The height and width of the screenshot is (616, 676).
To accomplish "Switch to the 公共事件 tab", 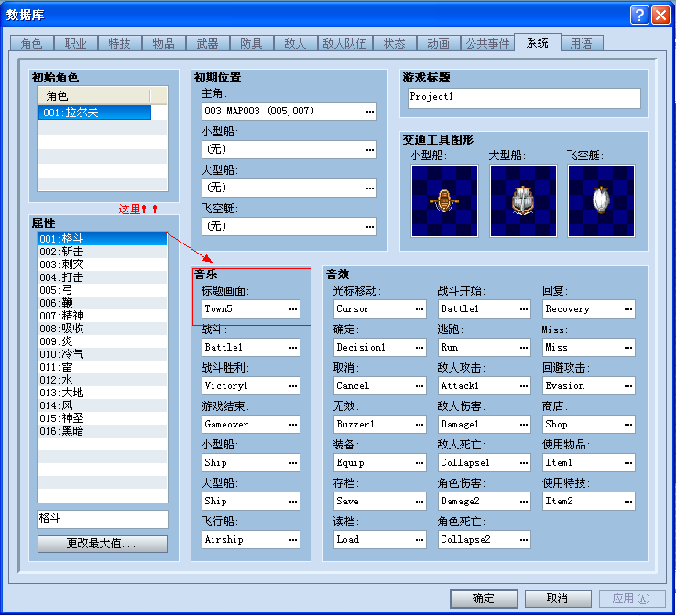I will 488,44.
